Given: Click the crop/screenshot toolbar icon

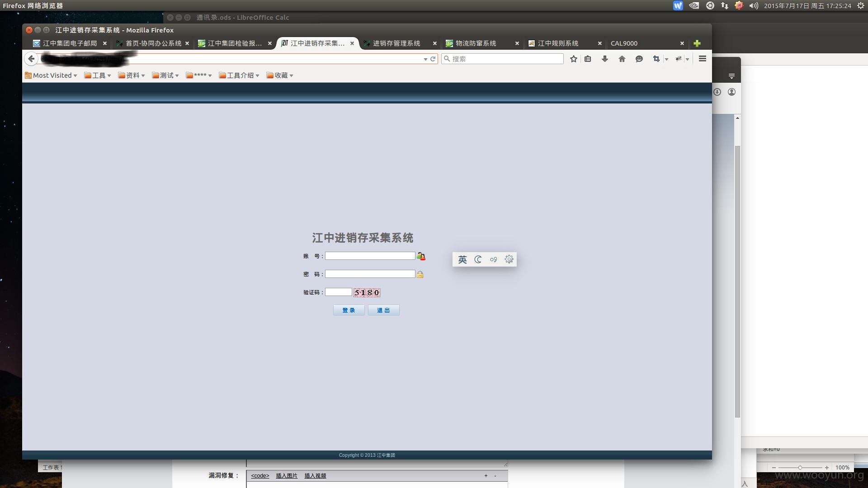Looking at the screenshot, I should [x=656, y=59].
